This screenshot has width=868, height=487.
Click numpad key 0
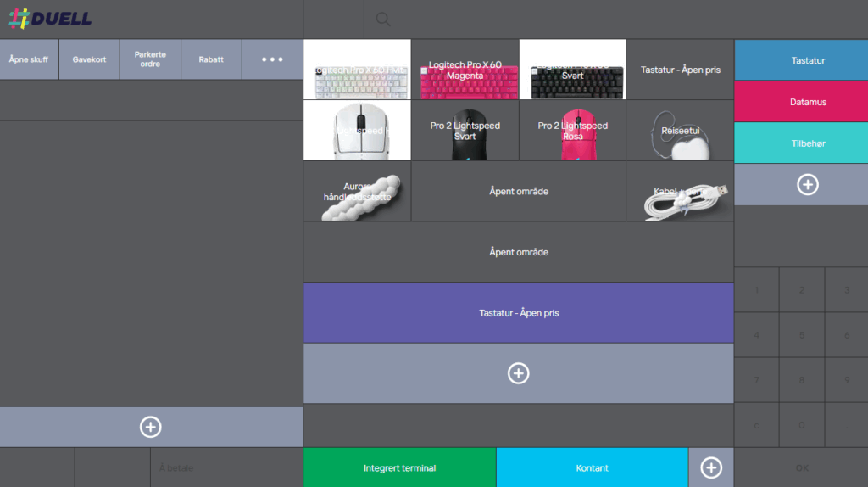pyautogui.click(x=802, y=425)
